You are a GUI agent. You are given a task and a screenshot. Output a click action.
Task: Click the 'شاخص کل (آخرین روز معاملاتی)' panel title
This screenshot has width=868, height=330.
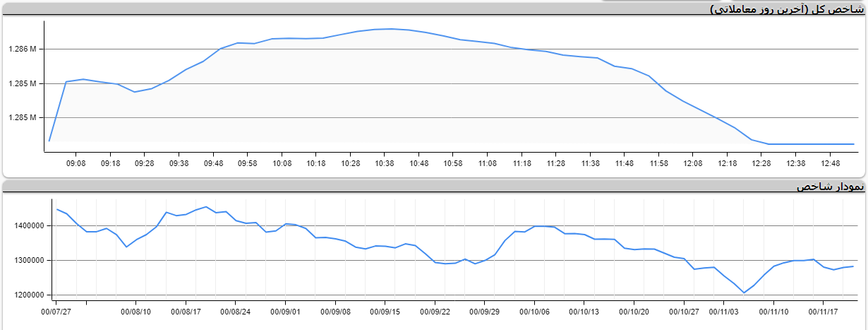785,8
